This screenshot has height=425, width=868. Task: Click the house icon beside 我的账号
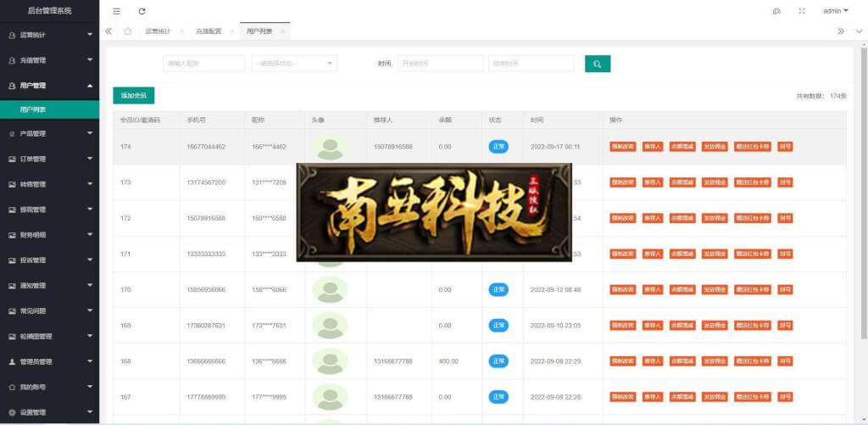pyautogui.click(x=12, y=388)
